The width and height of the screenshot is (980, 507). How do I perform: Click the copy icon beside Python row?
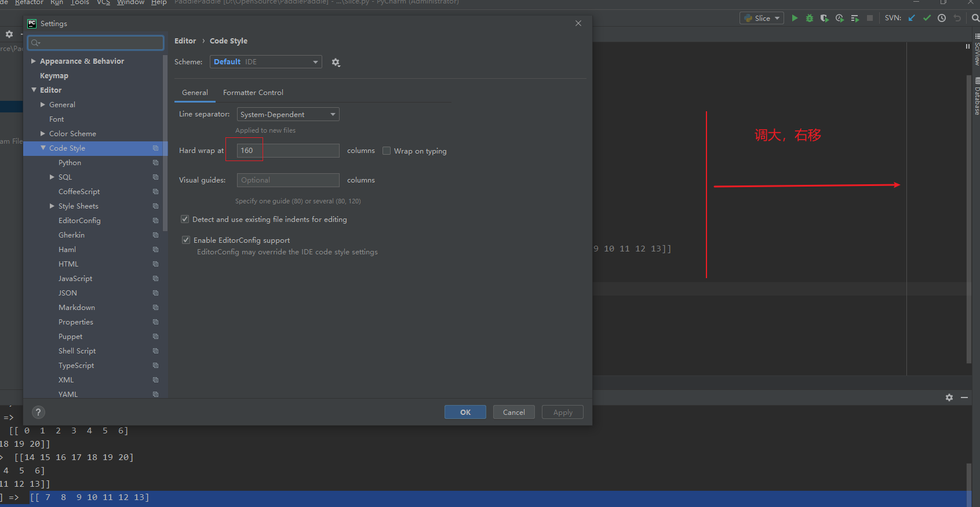pos(155,163)
